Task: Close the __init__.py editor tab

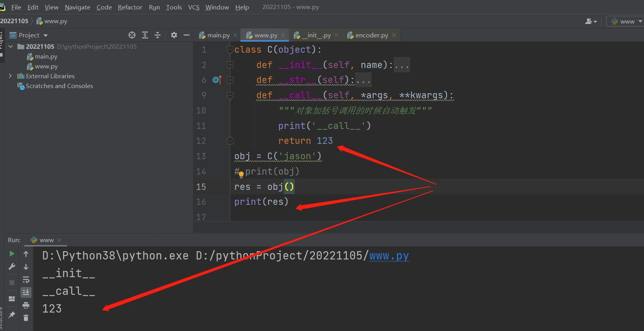Action: click(336, 35)
